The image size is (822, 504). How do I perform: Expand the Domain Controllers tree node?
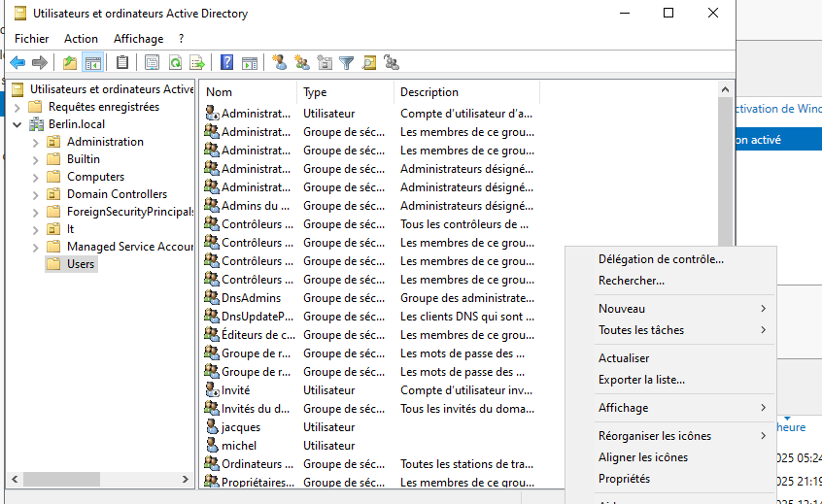[x=36, y=195]
